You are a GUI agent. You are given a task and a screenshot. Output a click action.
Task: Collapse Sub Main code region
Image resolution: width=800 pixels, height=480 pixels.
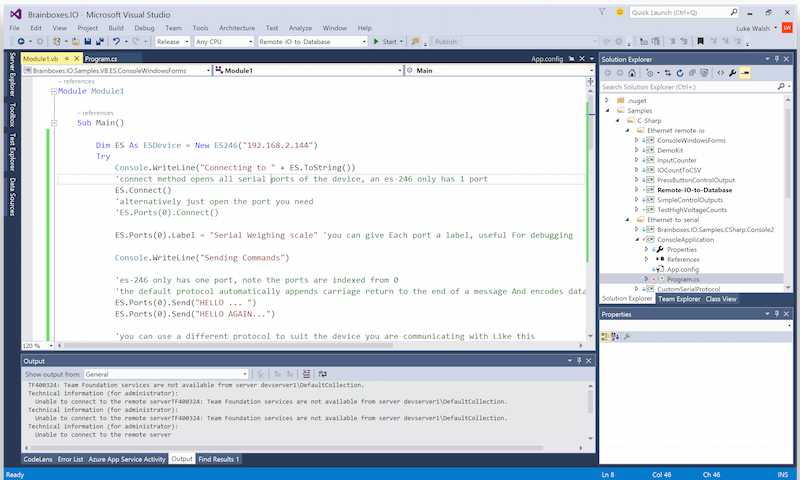(54, 122)
